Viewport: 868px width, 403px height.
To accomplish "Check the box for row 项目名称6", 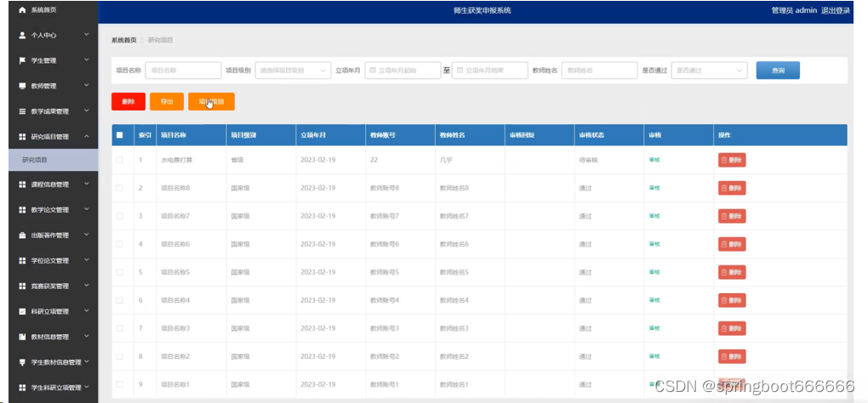I will 120,244.
